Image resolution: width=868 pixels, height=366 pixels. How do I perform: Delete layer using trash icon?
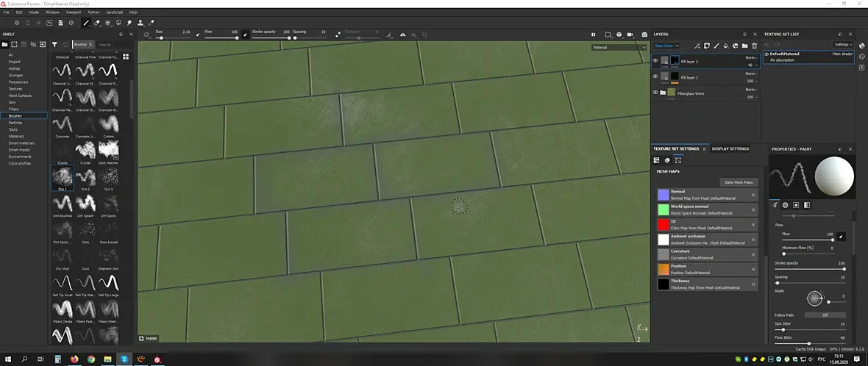[754, 46]
